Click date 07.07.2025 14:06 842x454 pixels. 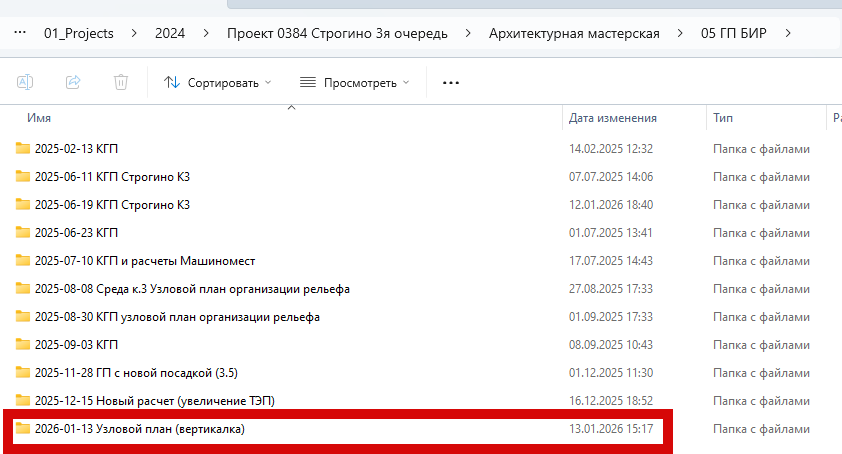pos(611,177)
